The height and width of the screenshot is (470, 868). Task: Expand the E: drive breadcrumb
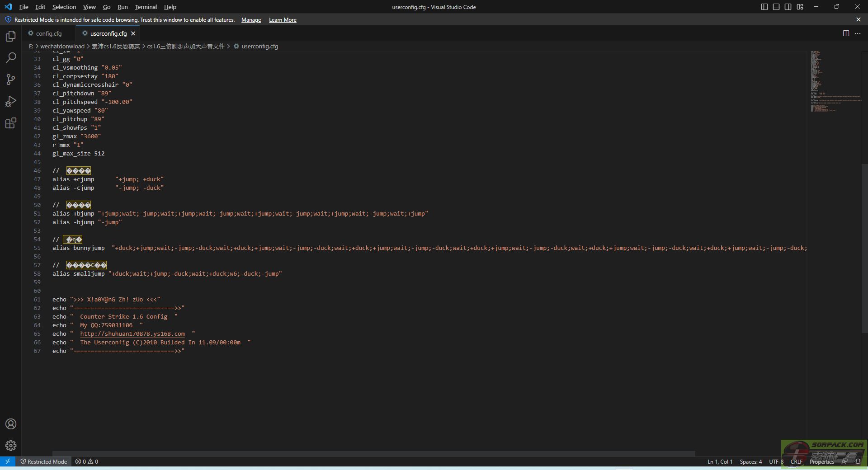click(31, 46)
